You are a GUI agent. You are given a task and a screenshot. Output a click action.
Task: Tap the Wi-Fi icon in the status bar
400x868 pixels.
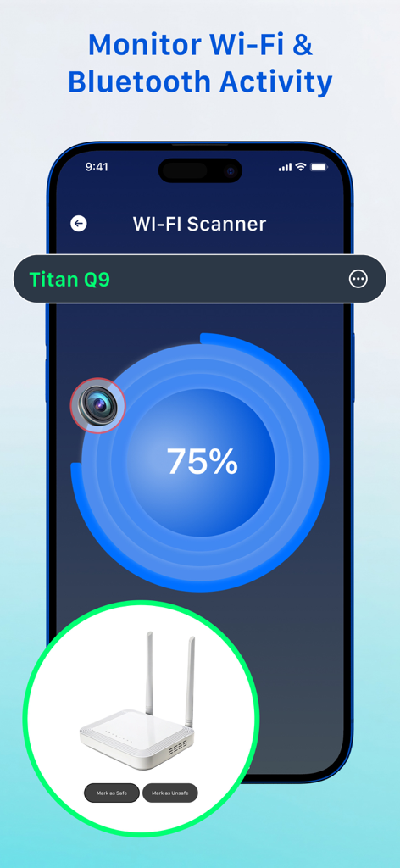pos(300,167)
